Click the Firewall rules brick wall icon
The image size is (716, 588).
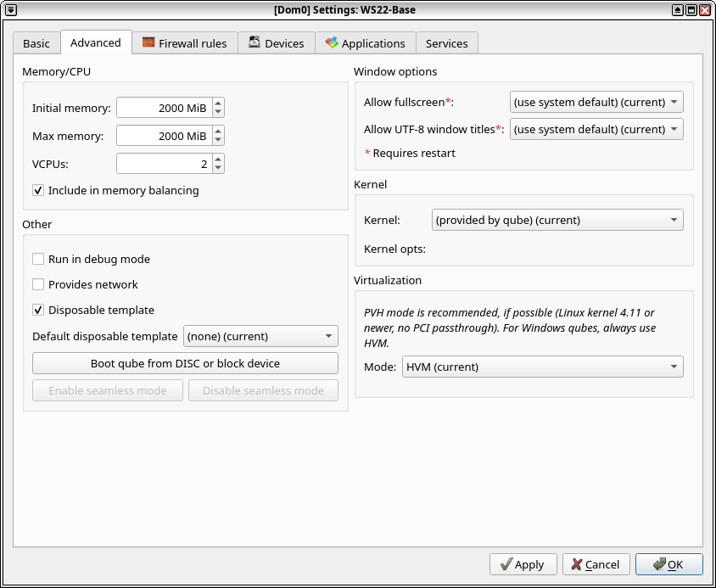coord(148,42)
